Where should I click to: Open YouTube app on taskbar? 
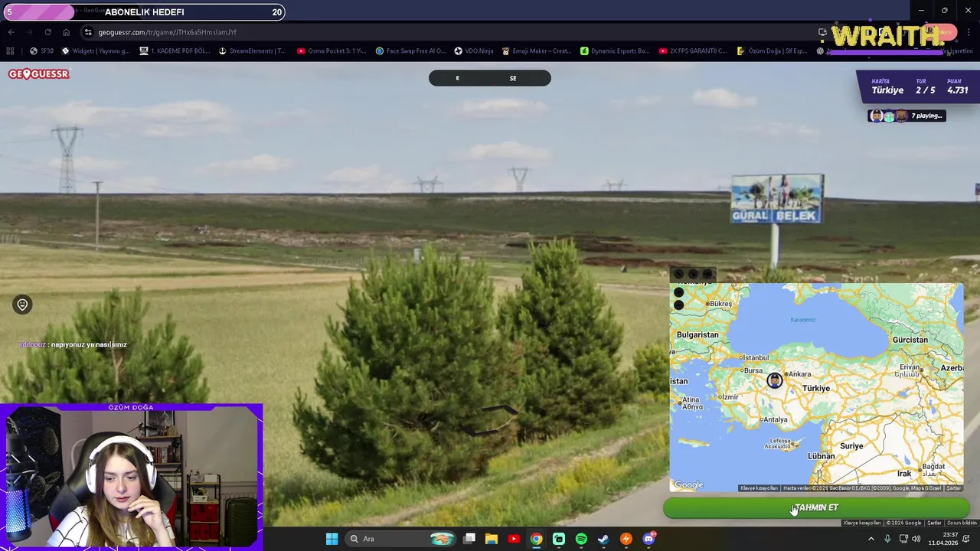[x=514, y=539]
